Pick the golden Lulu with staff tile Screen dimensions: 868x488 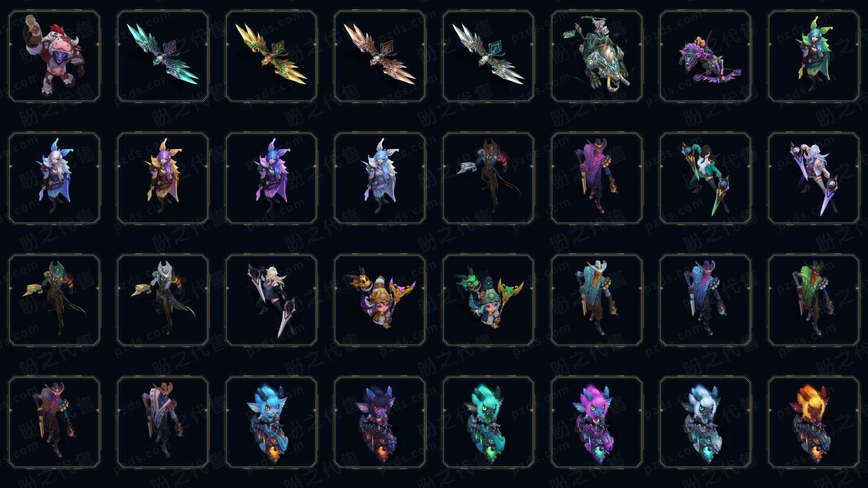point(380,300)
